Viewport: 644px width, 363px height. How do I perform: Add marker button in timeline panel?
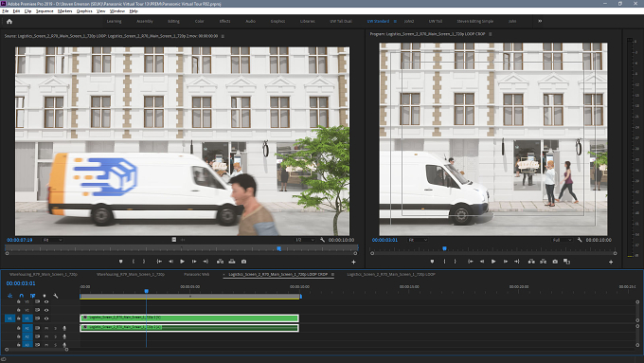click(x=45, y=296)
